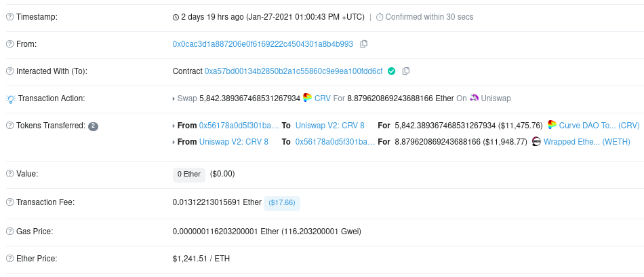Expand the second token transfer row arrow
Image resolution: width=644 pixels, height=277 pixels.
[174, 142]
